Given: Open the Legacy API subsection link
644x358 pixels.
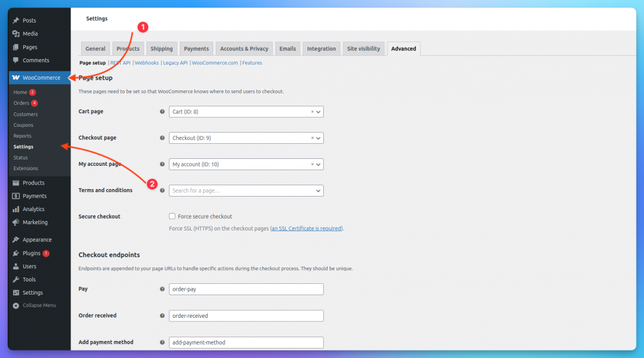Looking at the screenshot, I should [175, 63].
